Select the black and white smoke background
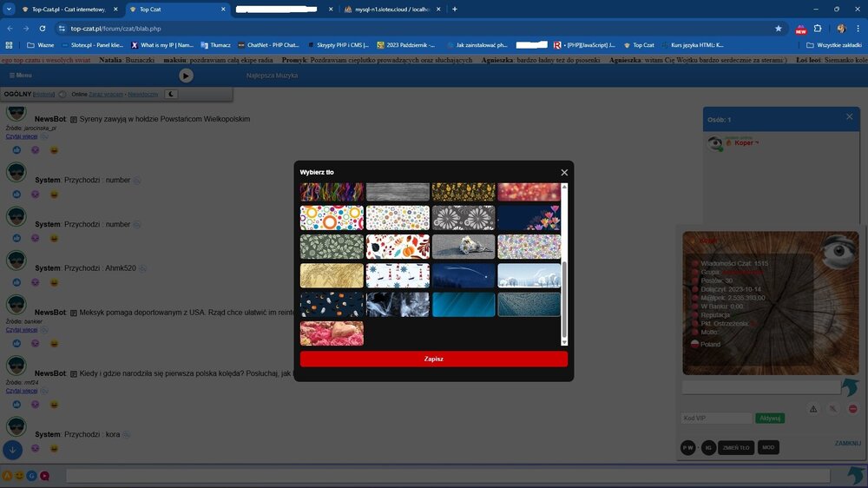The image size is (868, 488). [398, 305]
